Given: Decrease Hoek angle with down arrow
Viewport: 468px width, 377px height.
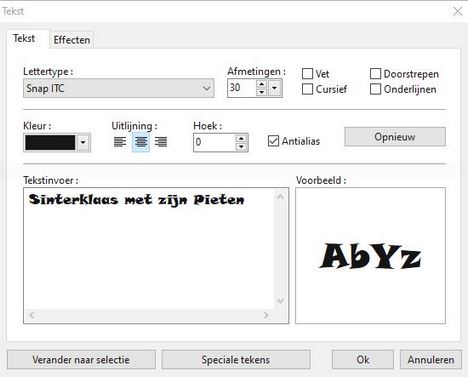Looking at the screenshot, I should pos(241,146).
